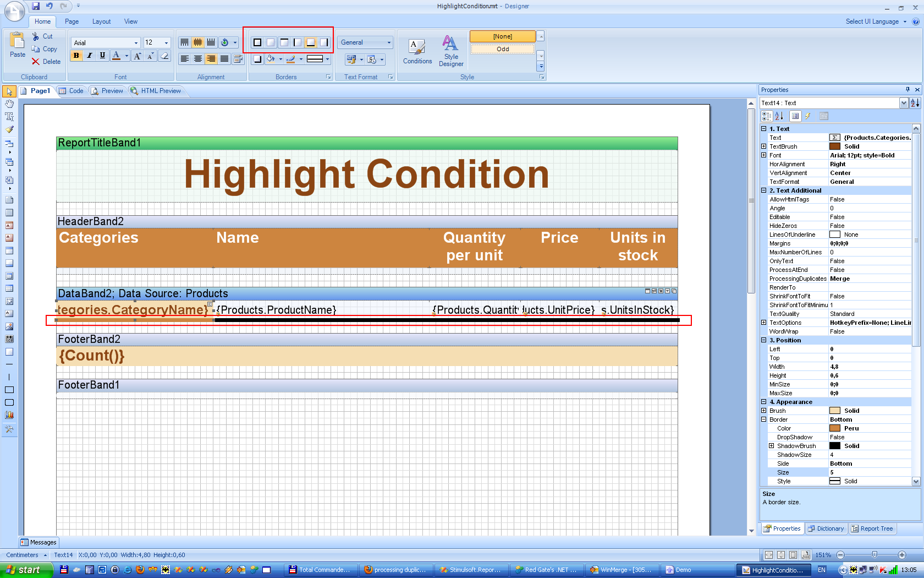This screenshot has width=924, height=578.
Task: Open the font name dropdown
Action: coord(136,43)
